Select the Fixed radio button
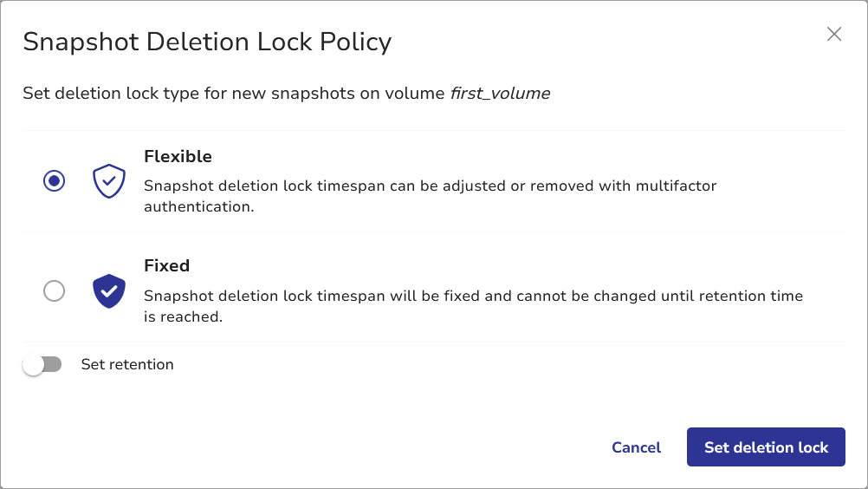The width and height of the screenshot is (868, 489). 54,291
